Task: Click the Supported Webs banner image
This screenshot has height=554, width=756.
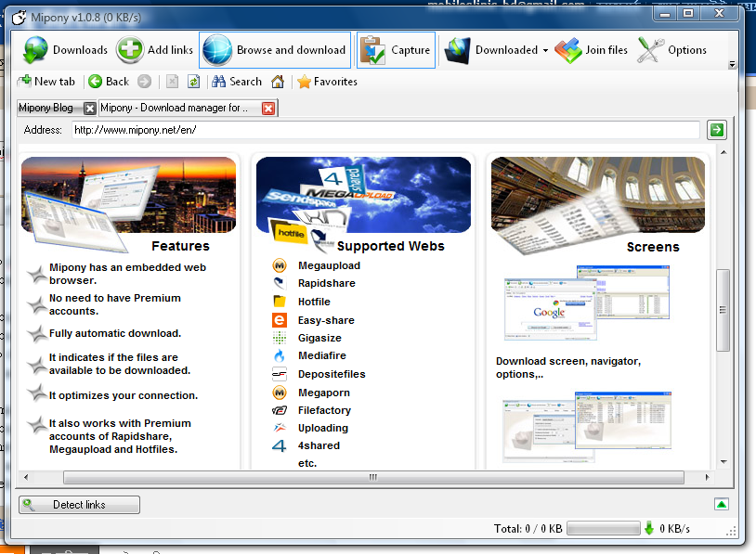Action: click(x=363, y=195)
